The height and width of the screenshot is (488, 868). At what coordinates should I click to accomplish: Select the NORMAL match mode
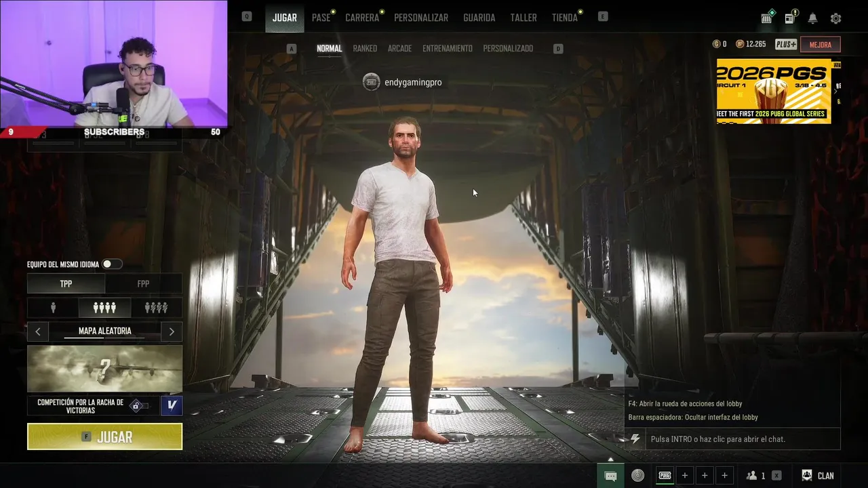coord(329,49)
